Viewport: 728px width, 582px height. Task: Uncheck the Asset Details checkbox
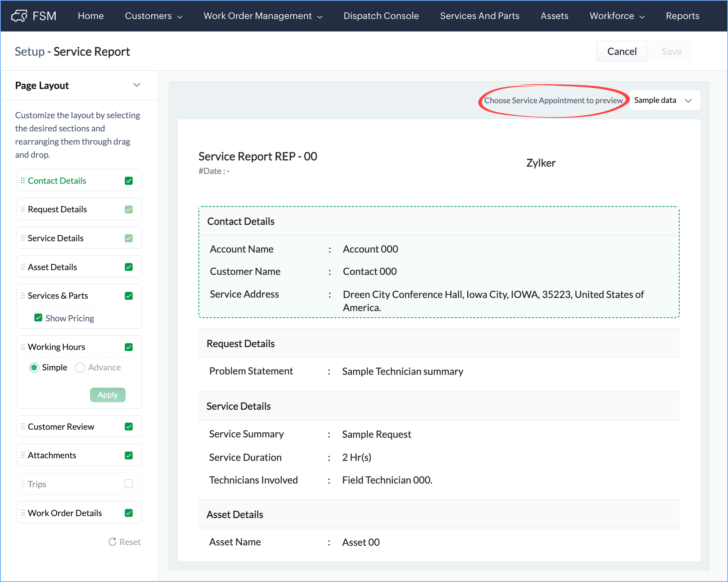click(129, 267)
